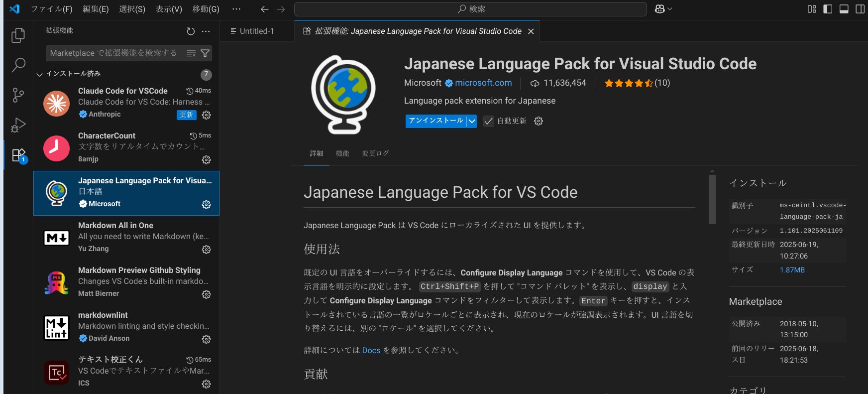Open the Docs link
The width and height of the screenshot is (868, 394).
[371, 350]
